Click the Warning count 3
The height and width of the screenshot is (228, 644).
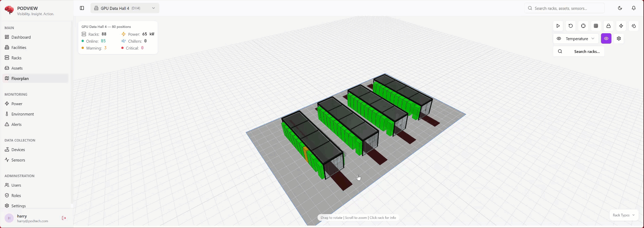point(105,48)
